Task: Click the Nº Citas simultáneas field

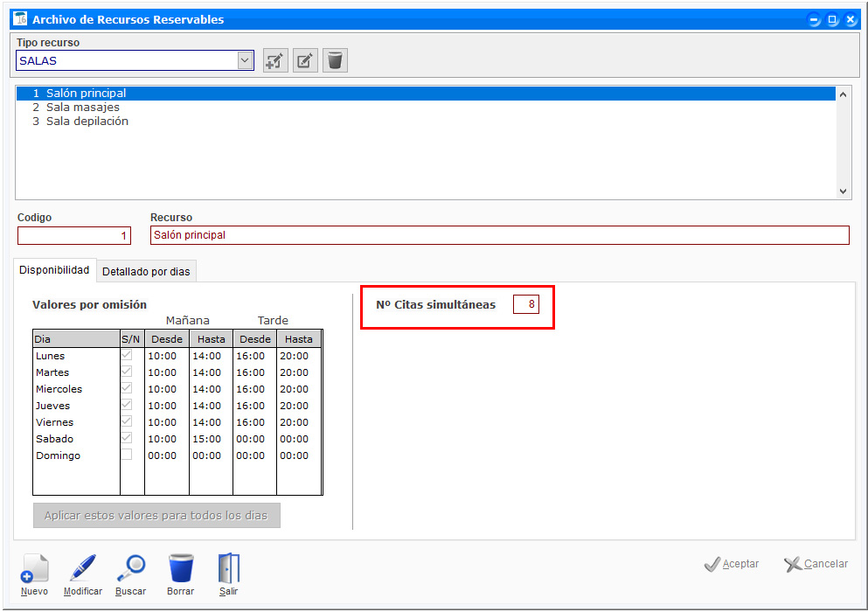Action: click(x=526, y=304)
